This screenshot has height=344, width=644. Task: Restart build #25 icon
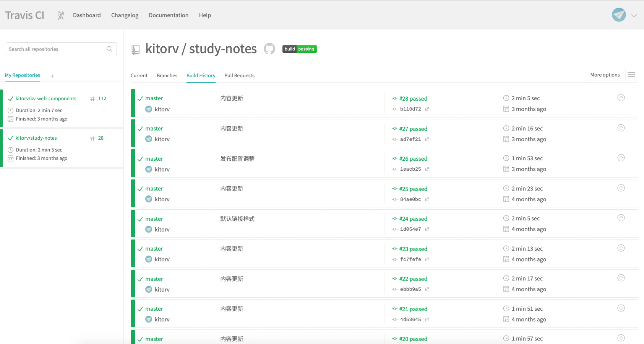(x=621, y=188)
